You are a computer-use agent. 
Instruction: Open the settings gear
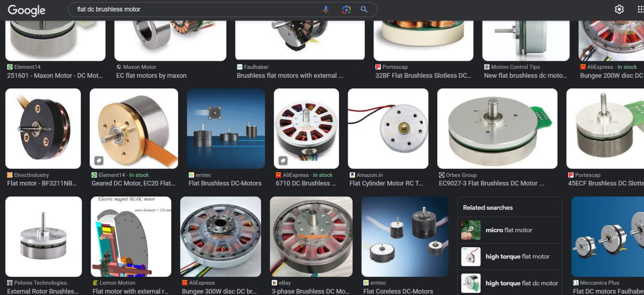click(619, 10)
